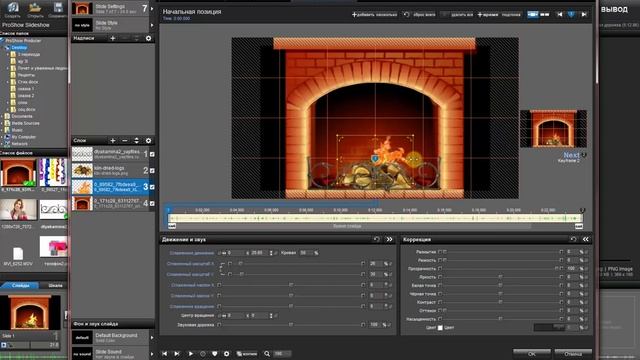Select Slide 1 thumbnail in slide list
The height and width of the screenshot is (360, 640).
point(30,312)
